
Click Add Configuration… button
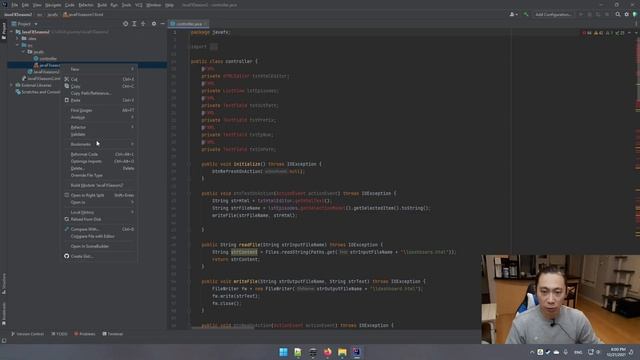pos(553,14)
